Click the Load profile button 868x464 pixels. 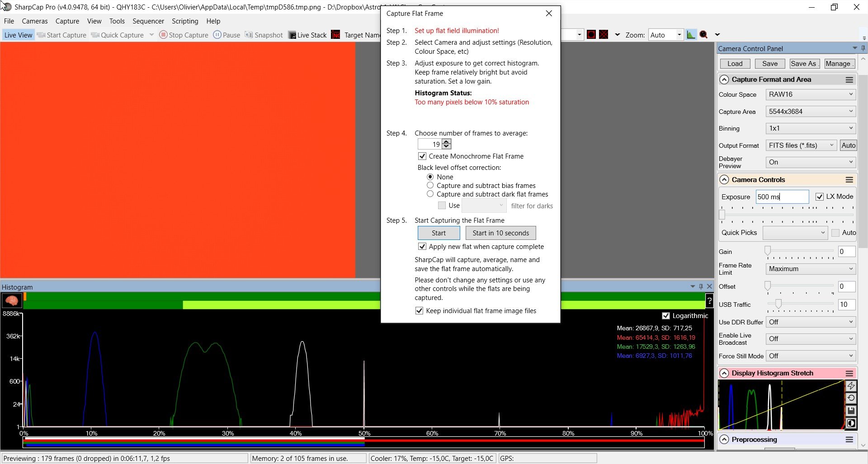[x=735, y=64]
